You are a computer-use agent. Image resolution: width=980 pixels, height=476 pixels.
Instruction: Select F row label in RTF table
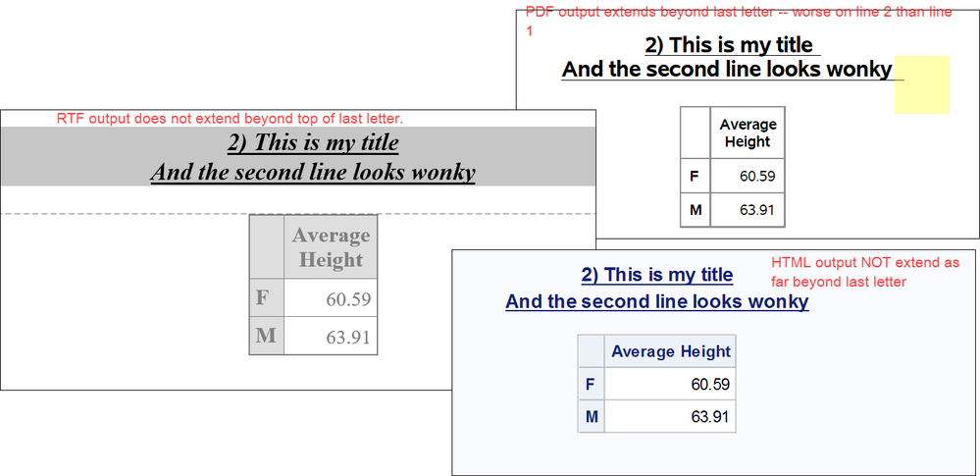pyautogui.click(x=262, y=297)
